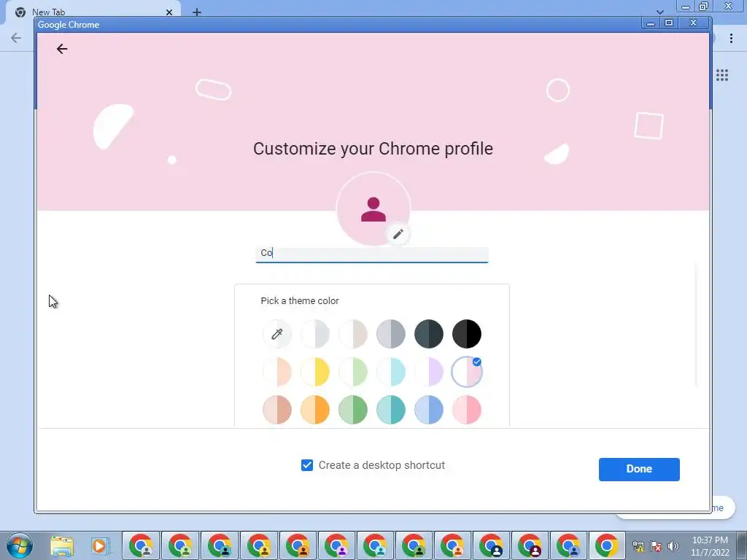Uncheck Create a desktop shortcut
The image size is (747, 560).
pos(307,465)
